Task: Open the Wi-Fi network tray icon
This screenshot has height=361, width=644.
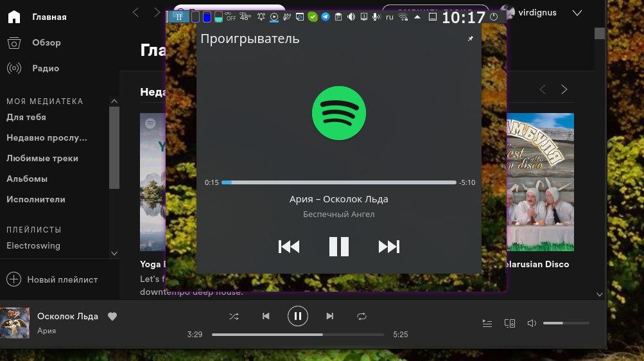Action: 403,17
